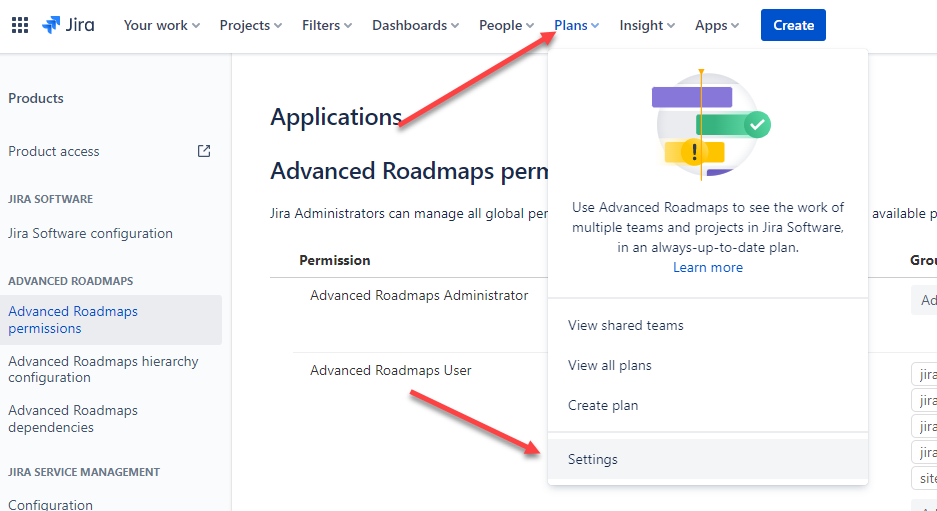The width and height of the screenshot is (937, 511).
Task: Open the Insight dropdown
Action: click(x=647, y=25)
